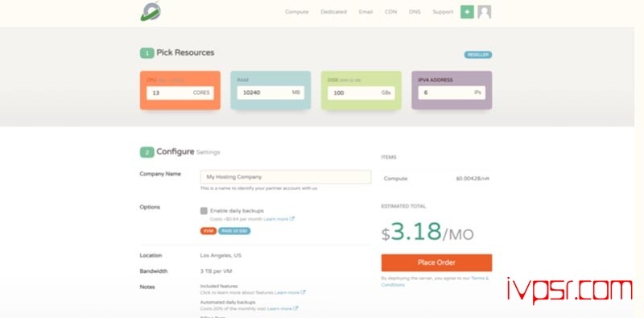Click external link icon beside Included features Learn more

click(303, 292)
